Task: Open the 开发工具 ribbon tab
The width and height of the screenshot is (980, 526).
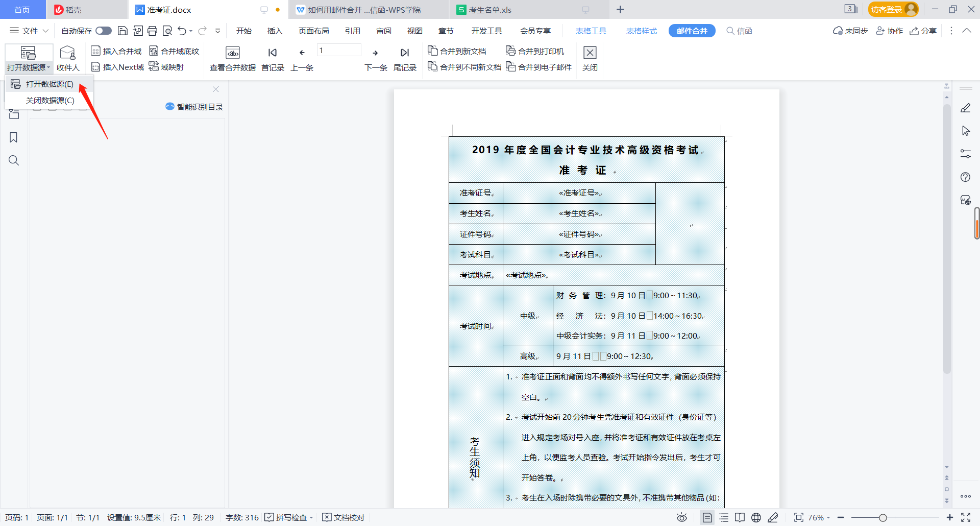Action: pos(486,31)
